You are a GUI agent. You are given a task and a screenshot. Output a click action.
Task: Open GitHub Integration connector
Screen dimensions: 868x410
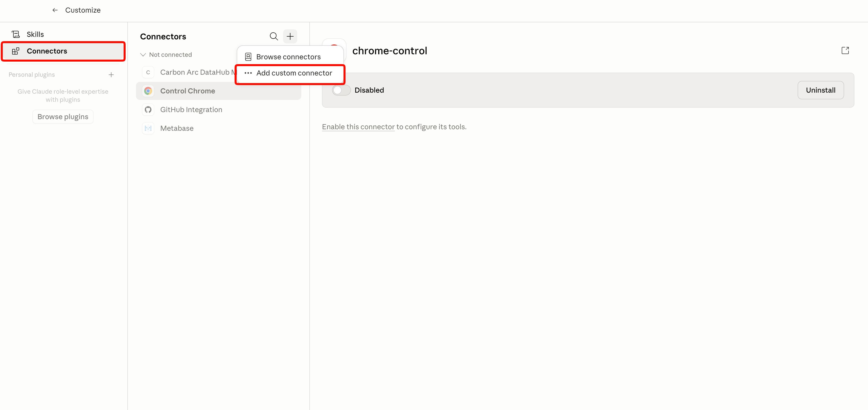[218, 110]
